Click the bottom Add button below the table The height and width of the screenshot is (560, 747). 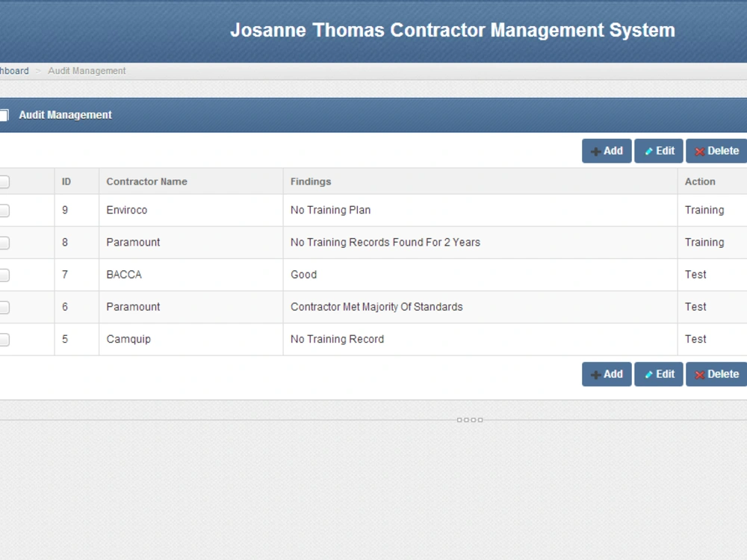[x=607, y=374]
